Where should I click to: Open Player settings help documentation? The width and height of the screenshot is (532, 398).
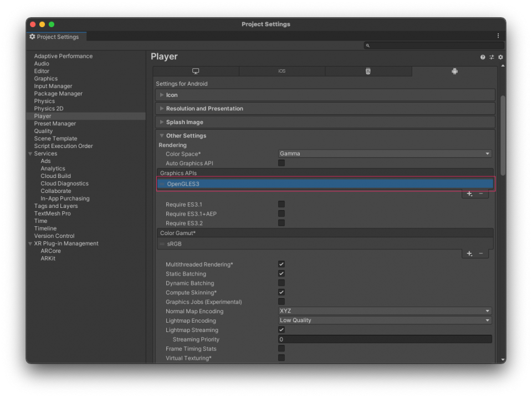[x=482, y=57]
